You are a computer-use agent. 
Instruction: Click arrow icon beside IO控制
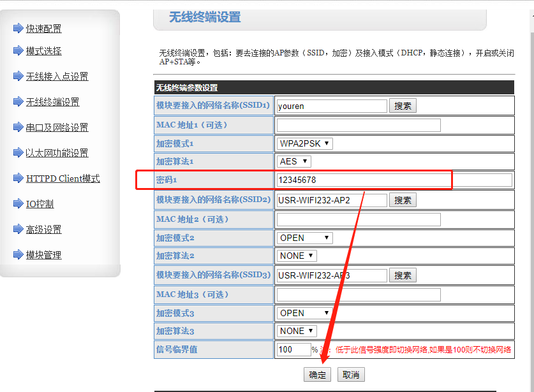[x=18, y=203]
